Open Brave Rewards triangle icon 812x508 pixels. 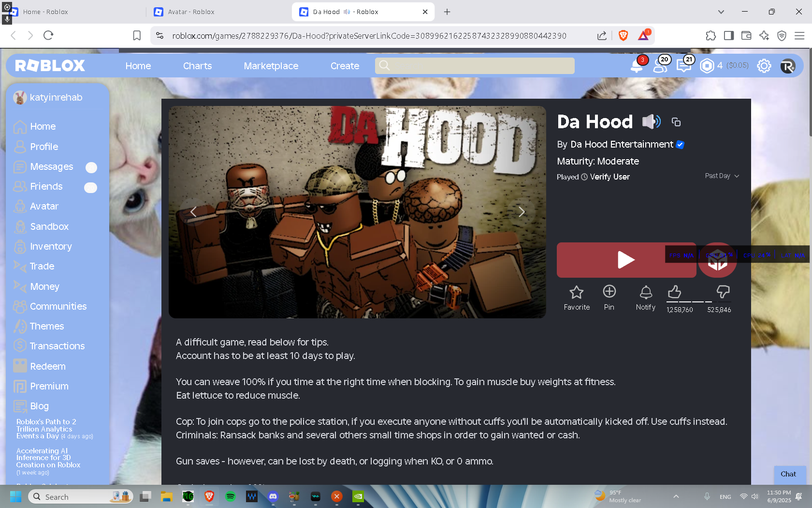(644, 35)
